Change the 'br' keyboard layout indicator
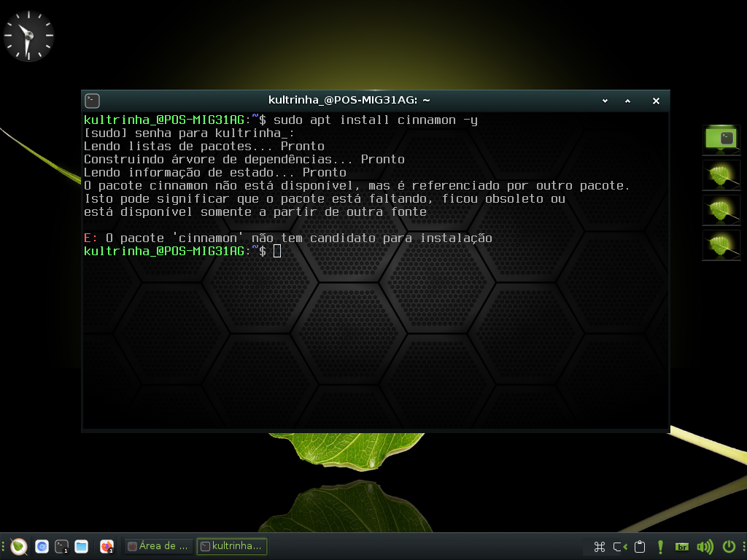The width and height of the screenshot is (747, 560). [x=682, y=547]
